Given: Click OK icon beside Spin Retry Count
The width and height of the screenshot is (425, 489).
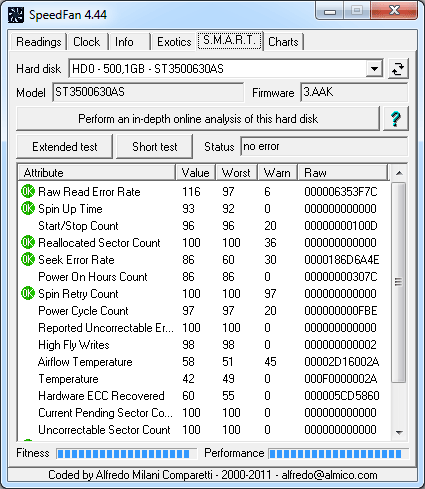Looking at the screenshot, I should click(x=28, y=293).
